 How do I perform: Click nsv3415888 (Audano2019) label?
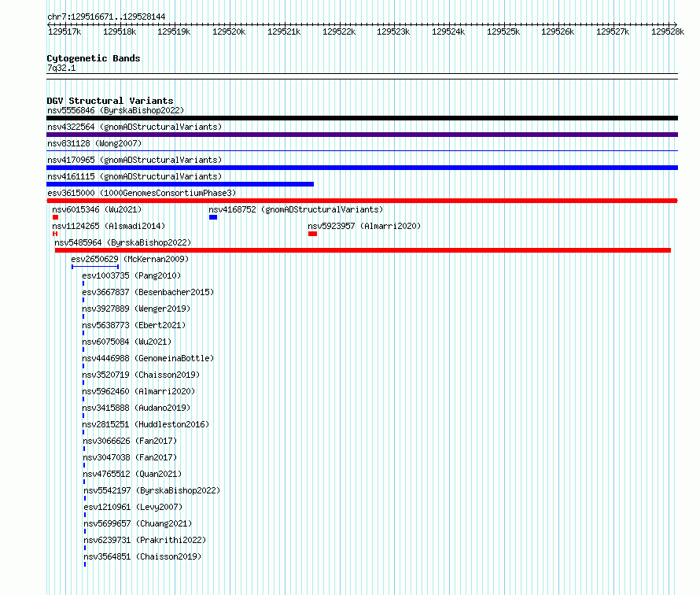click(x=136, y=408)
